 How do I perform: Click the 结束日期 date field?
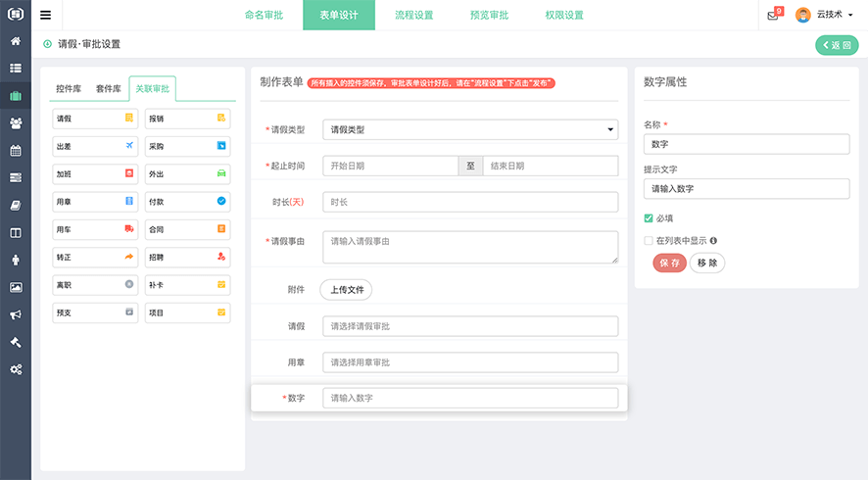[x=551, y=166]
